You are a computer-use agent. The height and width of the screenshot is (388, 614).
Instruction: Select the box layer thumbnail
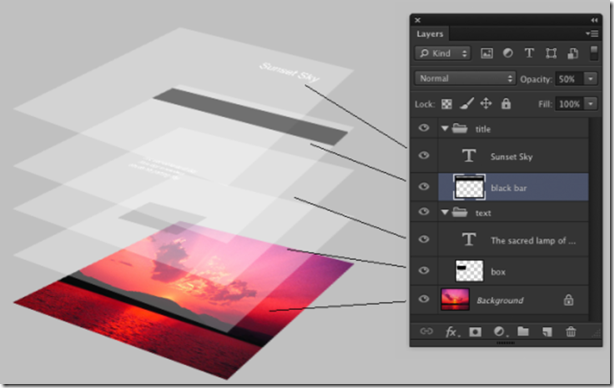(x=470, y=271)
